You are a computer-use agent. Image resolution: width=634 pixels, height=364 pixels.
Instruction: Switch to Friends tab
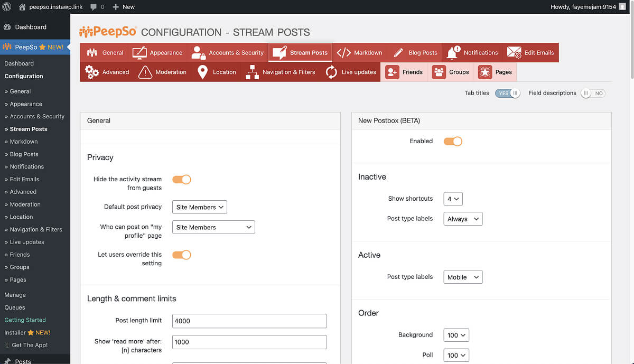pyautogui.click(x=404, y=72)
